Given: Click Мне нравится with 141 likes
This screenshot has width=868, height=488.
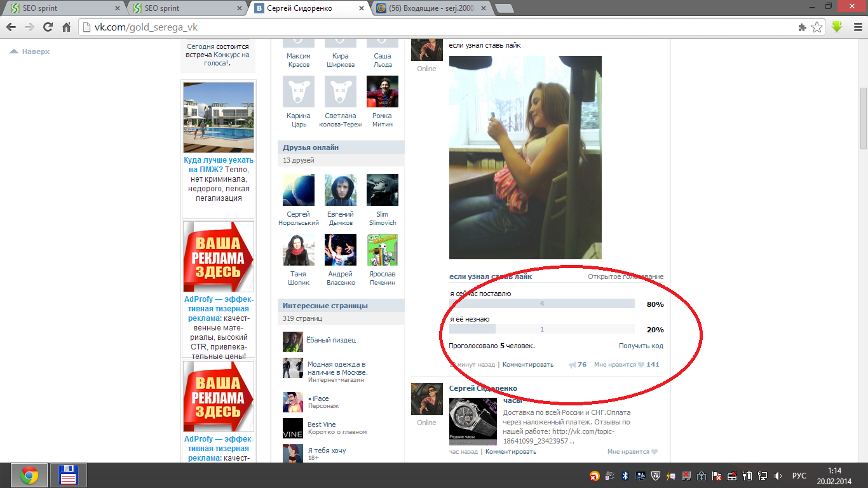Looking at the screenshot, I should 627,365.
